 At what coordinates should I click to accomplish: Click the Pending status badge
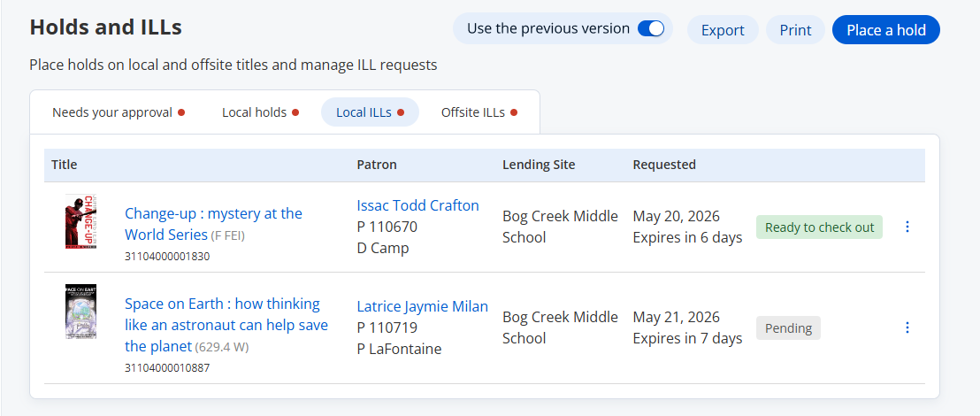(788, 327)
